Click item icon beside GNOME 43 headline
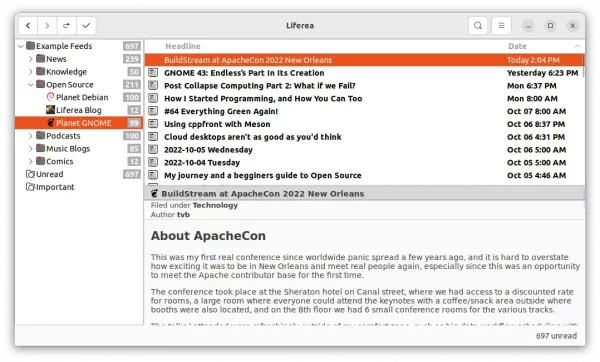The height and width of the screenshot is (362, 600). coord(153,72)
